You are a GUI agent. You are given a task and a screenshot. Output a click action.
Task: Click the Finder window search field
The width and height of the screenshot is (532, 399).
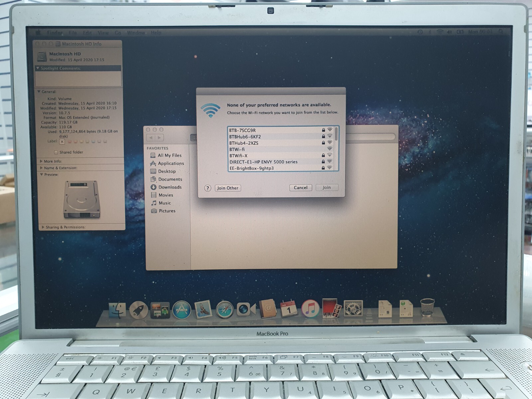pos(370,137)
